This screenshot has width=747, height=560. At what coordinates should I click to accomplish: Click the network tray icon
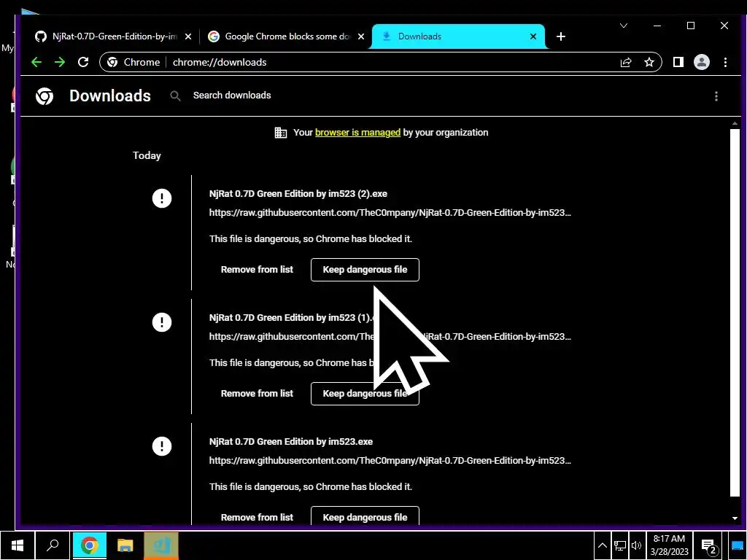click(x=620, y=545)
